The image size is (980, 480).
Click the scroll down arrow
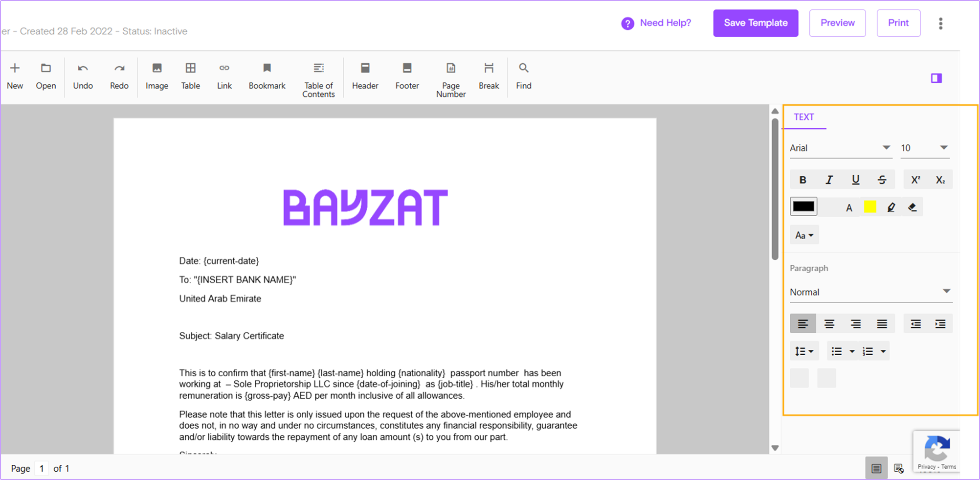click(x=775, y=448)
